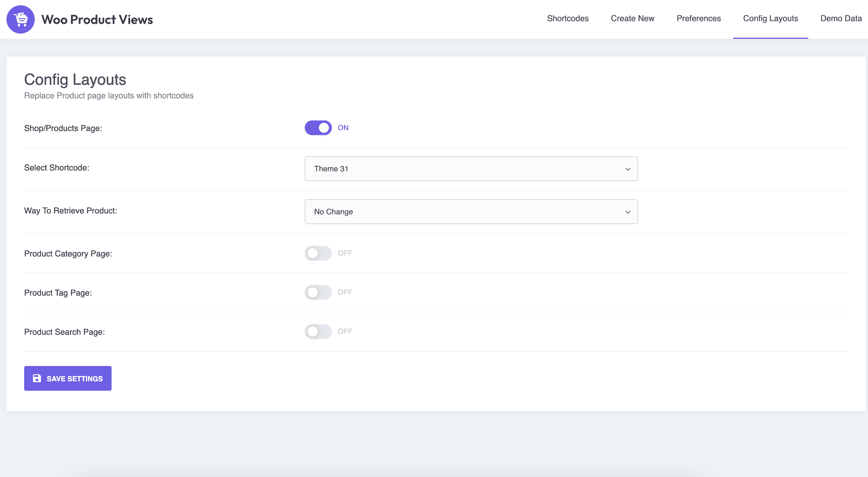The height and width of the screenshot is (477, 868).
Task: Click the dropdown chevron for Select Shortcode
Action: 627,169
